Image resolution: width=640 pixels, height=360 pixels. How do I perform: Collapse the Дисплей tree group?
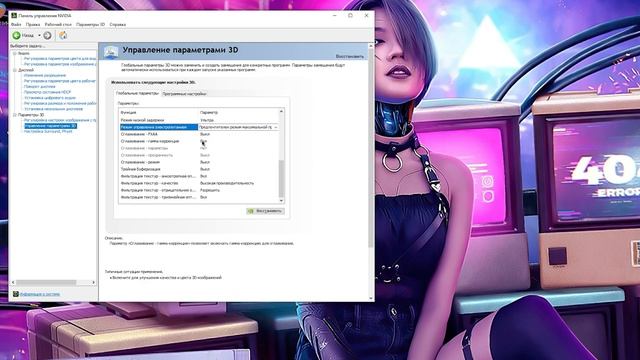(15, 70)
